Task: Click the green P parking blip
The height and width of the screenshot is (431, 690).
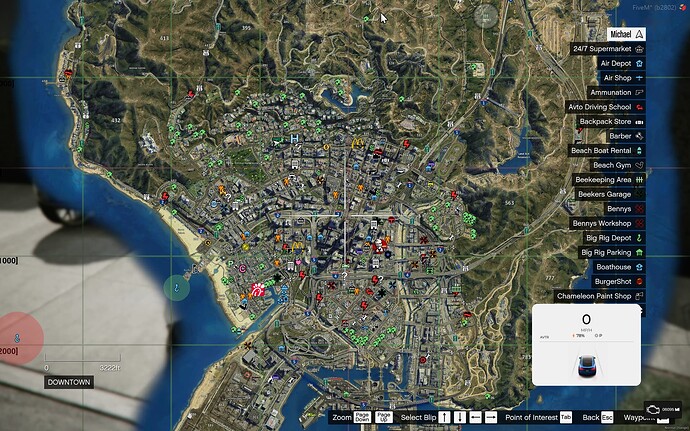Action: 230,263
